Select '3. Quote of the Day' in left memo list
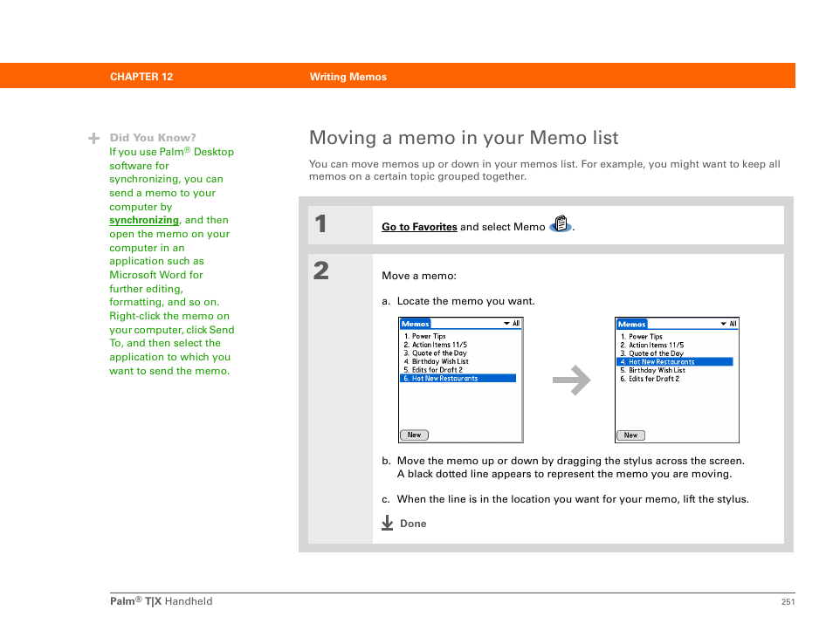The width and height of the screenshot is (833, 644). 435,353
